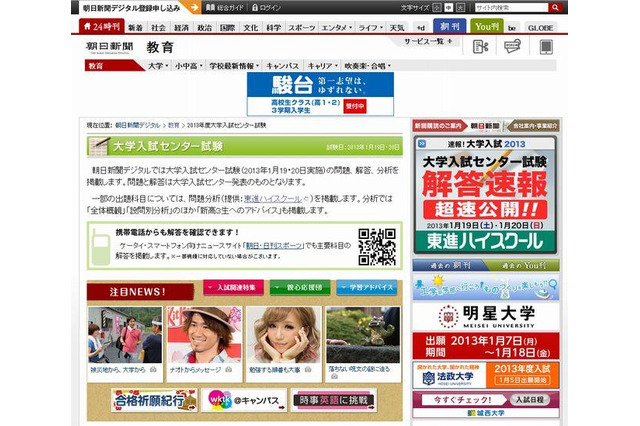Click the 駿台 banner advertisement

tap(320, 94)
